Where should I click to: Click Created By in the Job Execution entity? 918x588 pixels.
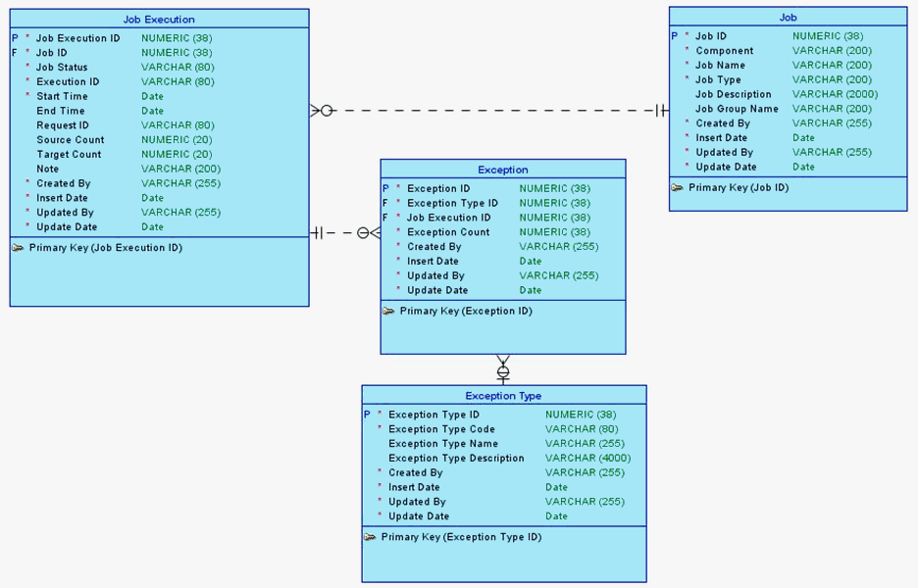point(63,183)
